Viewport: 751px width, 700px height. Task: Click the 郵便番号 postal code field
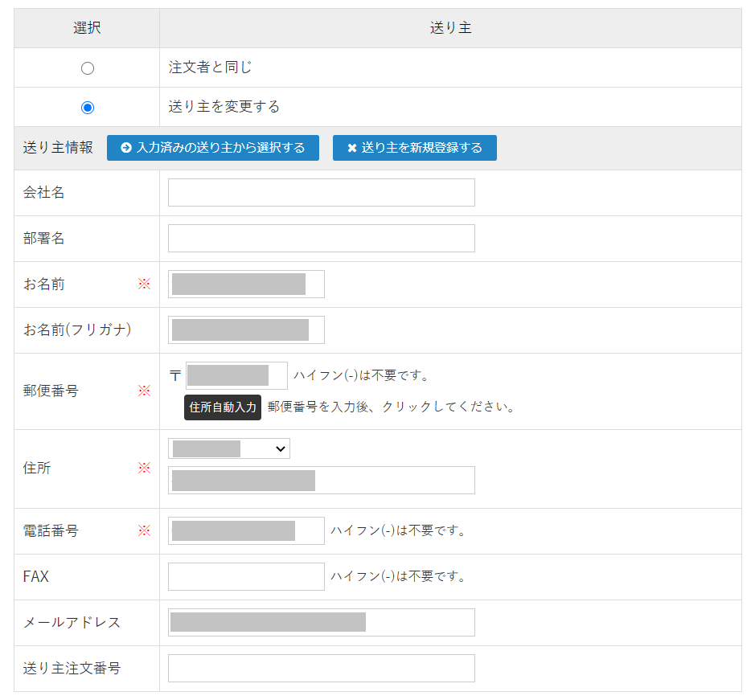(236, 376)
